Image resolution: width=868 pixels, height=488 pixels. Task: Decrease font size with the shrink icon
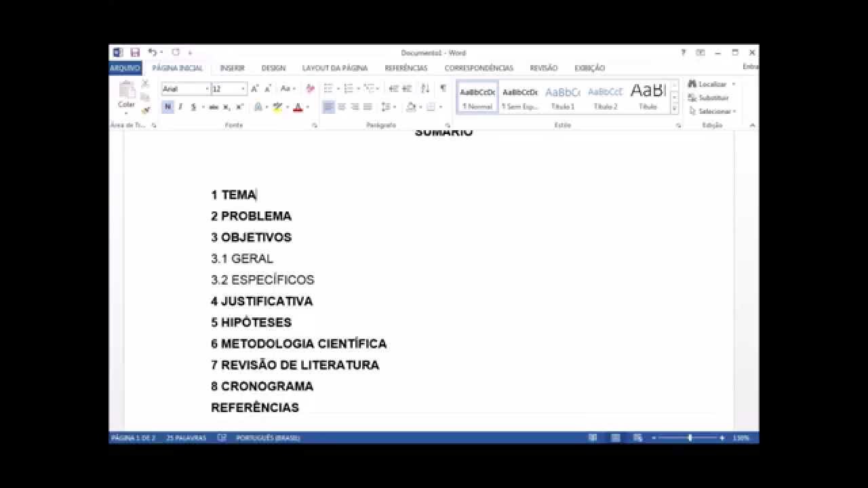(268, 89)
